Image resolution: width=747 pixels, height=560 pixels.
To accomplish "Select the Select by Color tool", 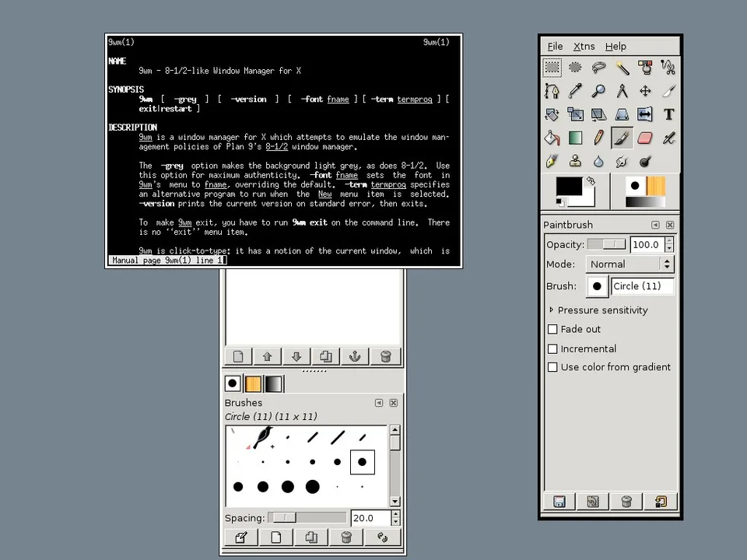I will pos(646,68).
